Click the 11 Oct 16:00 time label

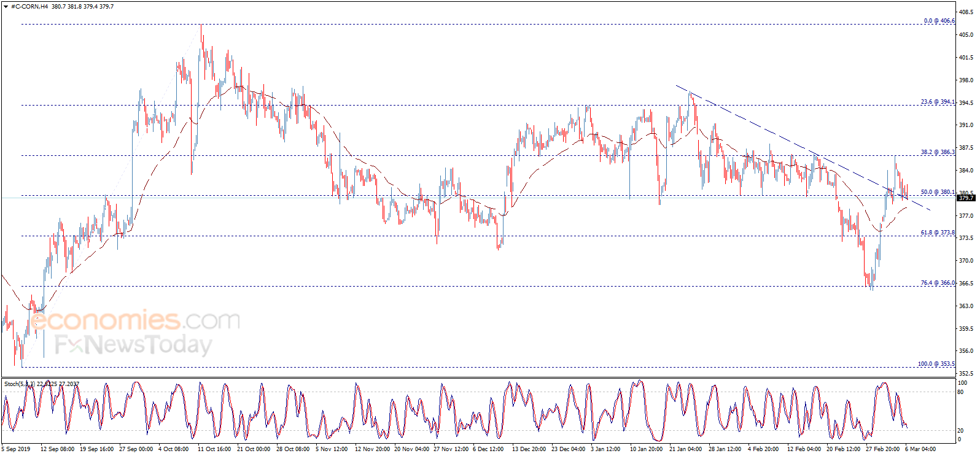(x=214, y=449)
